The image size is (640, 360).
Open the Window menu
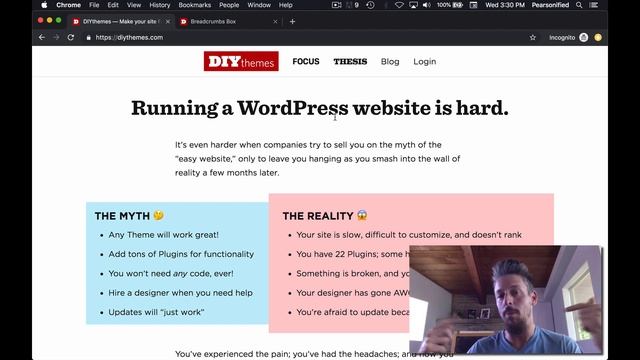tap(259, 5)
